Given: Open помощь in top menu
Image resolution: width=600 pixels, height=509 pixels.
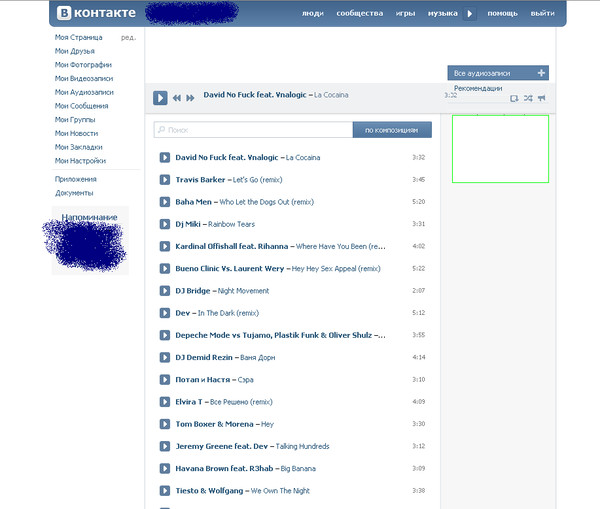Looking at the screenshot, I should pyautogui.click(x=502, y=13).
